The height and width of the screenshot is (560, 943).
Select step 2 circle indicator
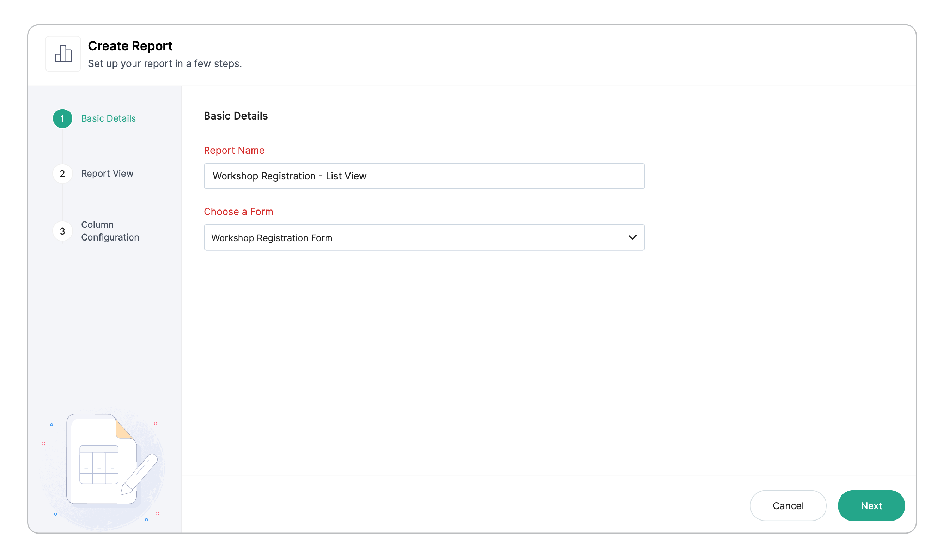[62, 174]
